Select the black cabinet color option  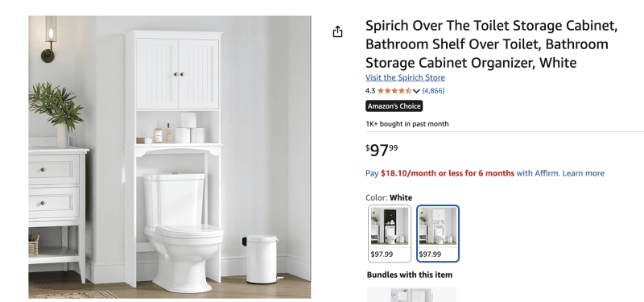coord(390,234)
